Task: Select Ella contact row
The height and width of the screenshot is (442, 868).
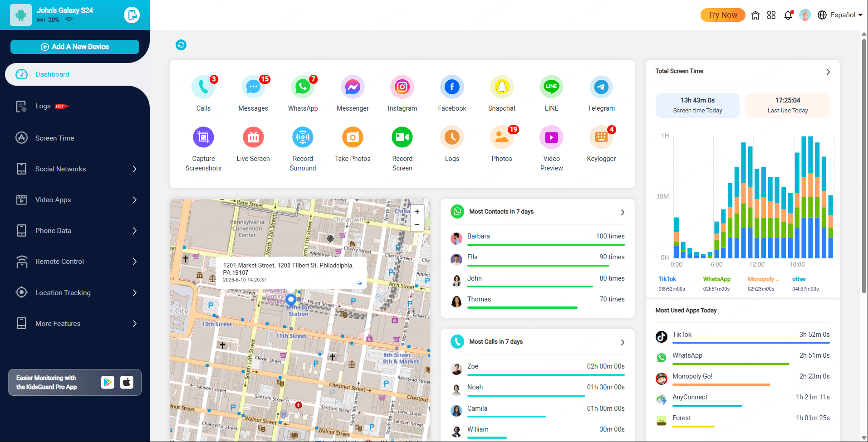Action: pos(537,259)
